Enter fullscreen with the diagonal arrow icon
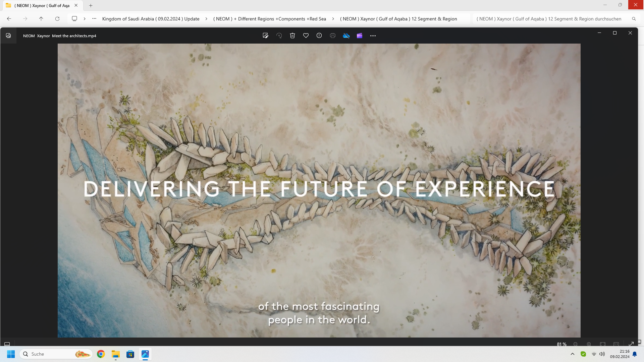Viewport: 644px width, 362px height. click(631, 344)
